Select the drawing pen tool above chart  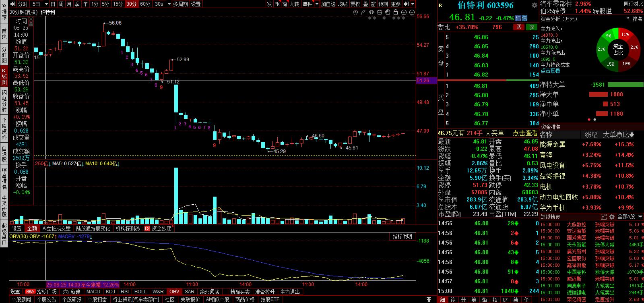[x=363, y=12]
